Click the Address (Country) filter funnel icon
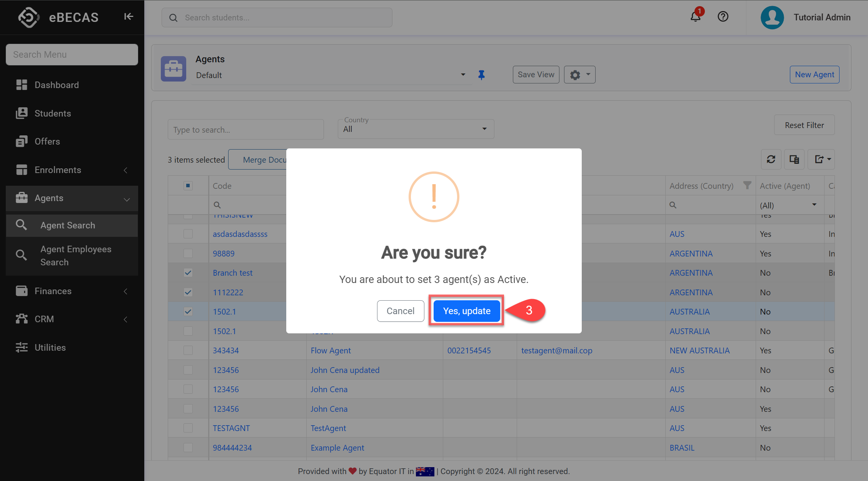 [x=747, y=185]
